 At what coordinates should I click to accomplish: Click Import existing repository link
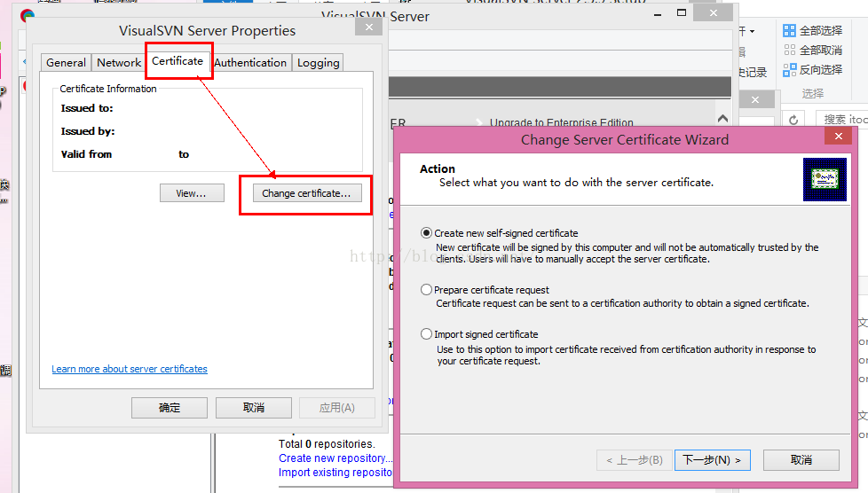[335, 472]
